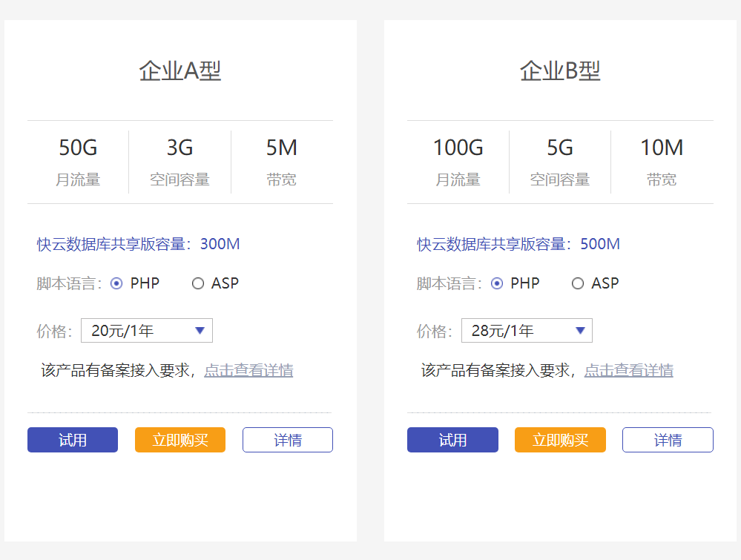Select ASP radio button in 企业A型 card
Screen dimensions: 741x560
198,283
